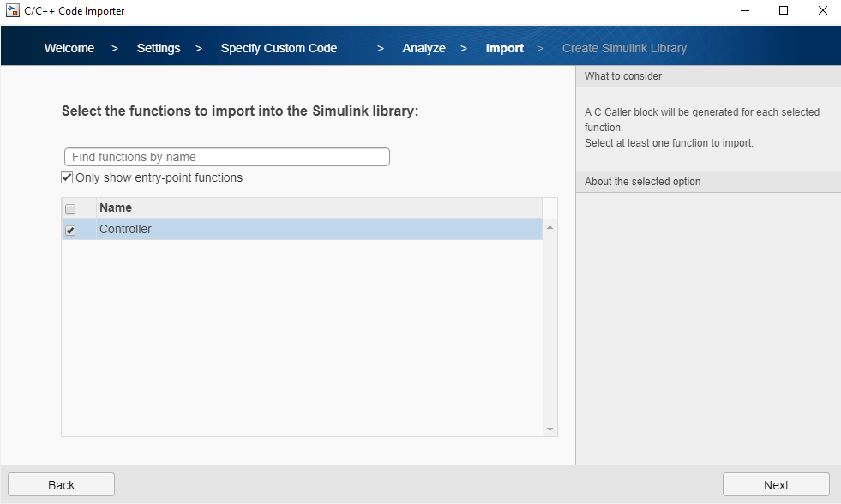Screen dimensions: 841x504
Task: Return to the Analyze step
Action: (424, 48)
